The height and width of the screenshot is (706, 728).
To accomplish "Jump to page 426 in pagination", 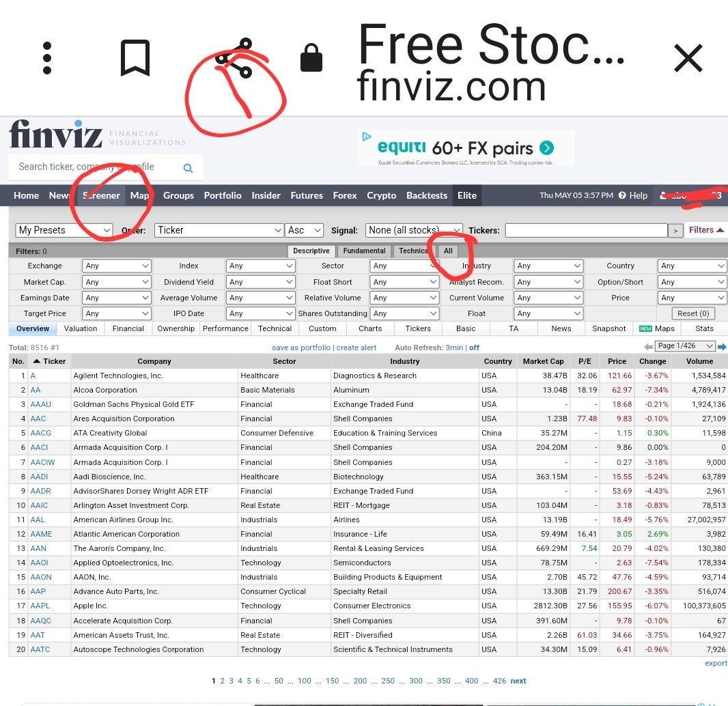I will 500,681.
